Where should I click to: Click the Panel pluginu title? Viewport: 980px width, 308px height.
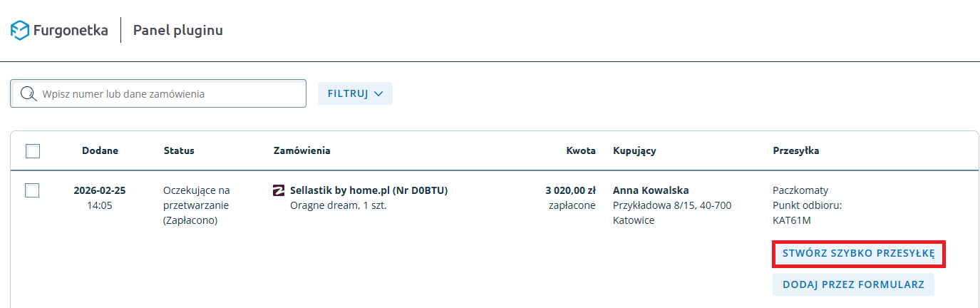178,31
